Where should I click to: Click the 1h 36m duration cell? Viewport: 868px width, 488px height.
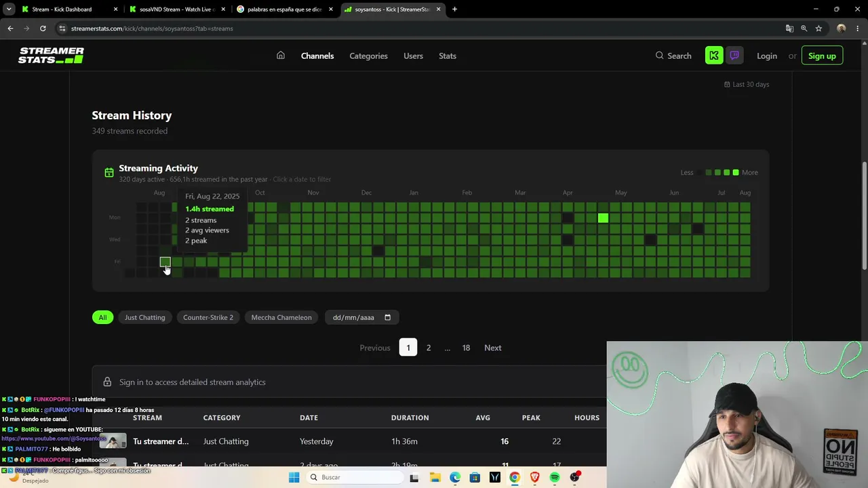[x=404, y=441]
